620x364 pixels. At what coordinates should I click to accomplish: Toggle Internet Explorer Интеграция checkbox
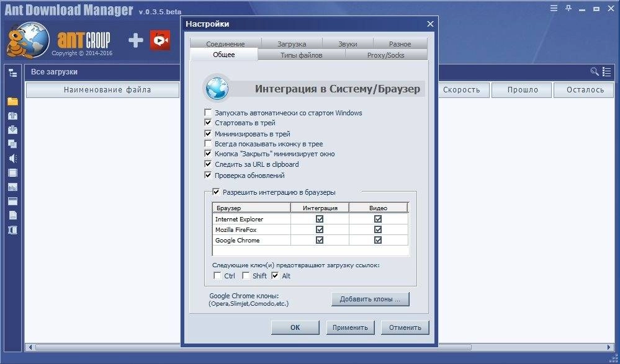pyautogui.click(x=320, y=219)
